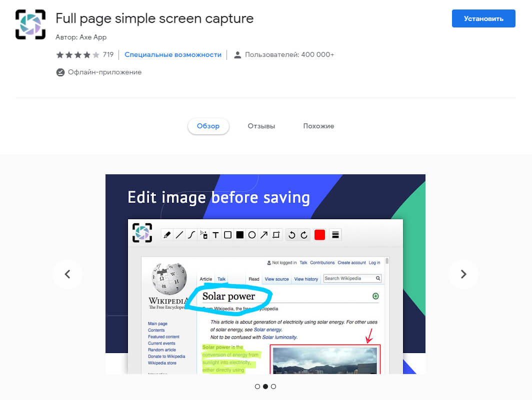Select the first carousel dot
This screenshot has width=532, height=400.
point(257,387)
